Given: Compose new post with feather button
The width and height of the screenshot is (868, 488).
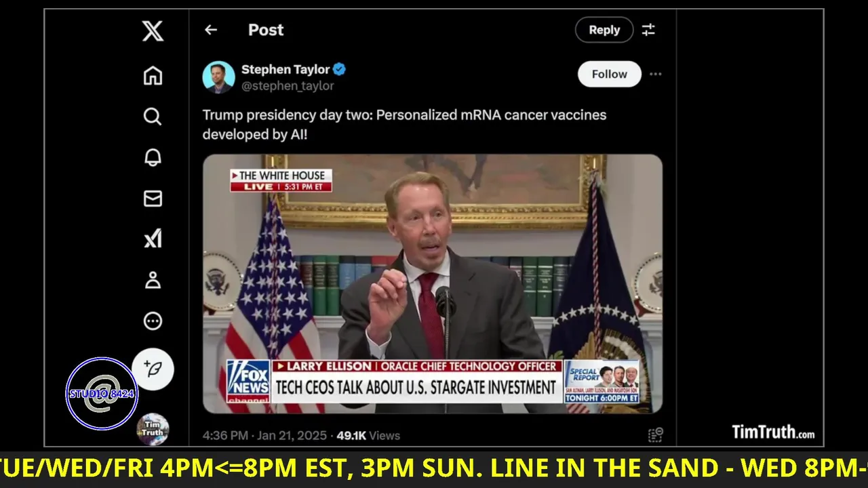Looking at the screenshot, I should tap(153, 369).
